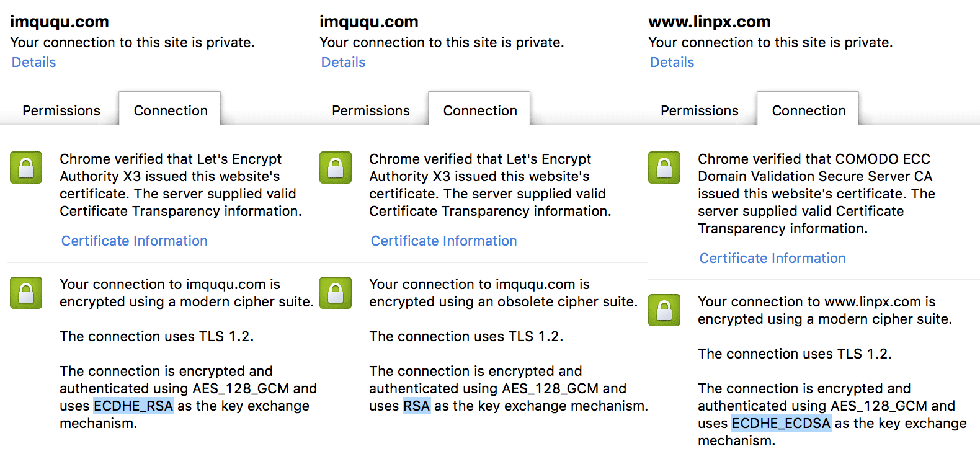Click the lock icon beside imququ.com modern cipher suite text
Screen dimensions: 980x459
[26, 293]
